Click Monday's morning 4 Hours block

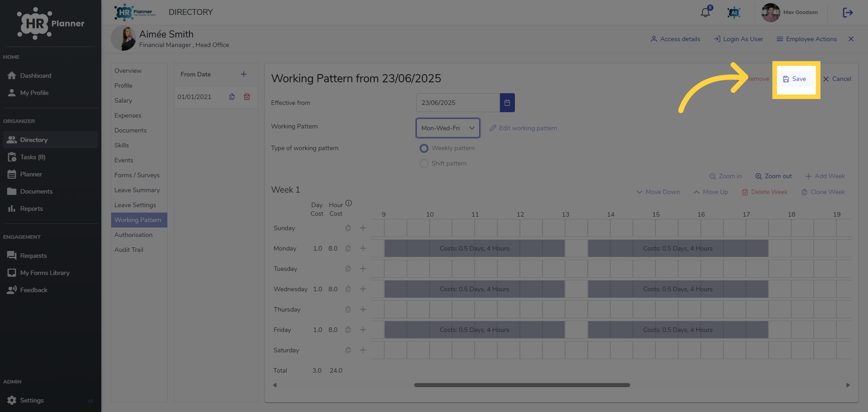coord(474,248)
